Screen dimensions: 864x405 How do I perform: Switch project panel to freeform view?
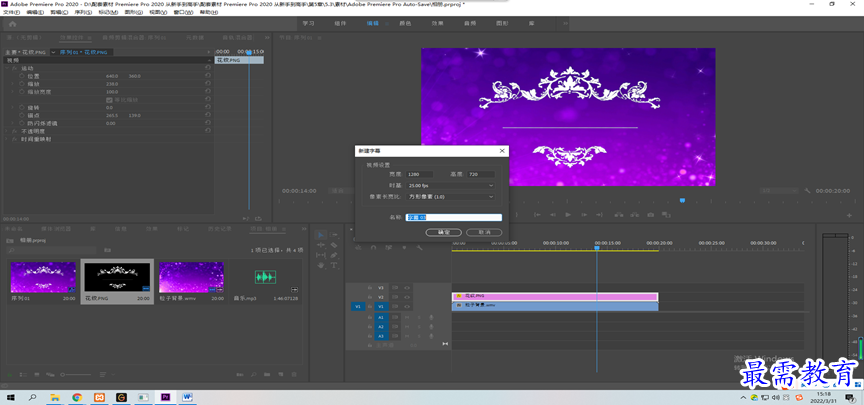tap(50, 375)
